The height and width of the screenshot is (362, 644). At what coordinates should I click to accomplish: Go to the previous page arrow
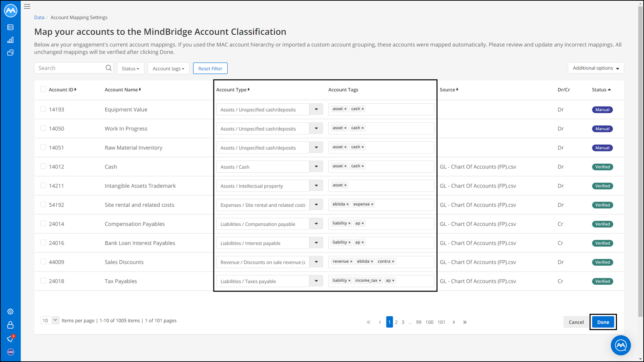pyautogui.click(x=380, y=322)
